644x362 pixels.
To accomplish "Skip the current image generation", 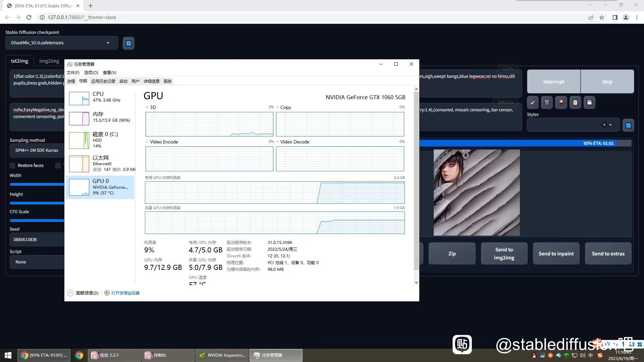I will [x=607, y=82].
